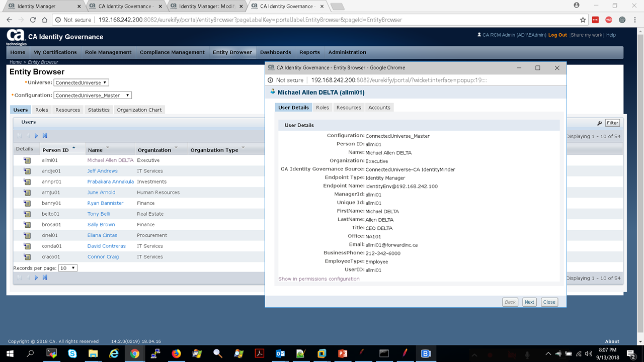Bookmark this page with the star icon
This screenshot has width=644, height=362.
[x=583, y=20]
